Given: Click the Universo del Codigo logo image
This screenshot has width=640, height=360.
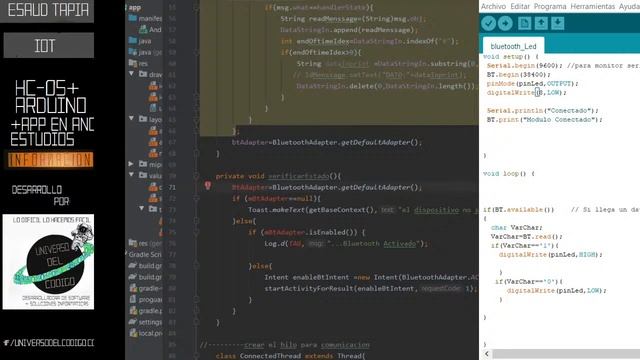Looking at the screenshot, I should pyautogui.click(x=48, y=262).
